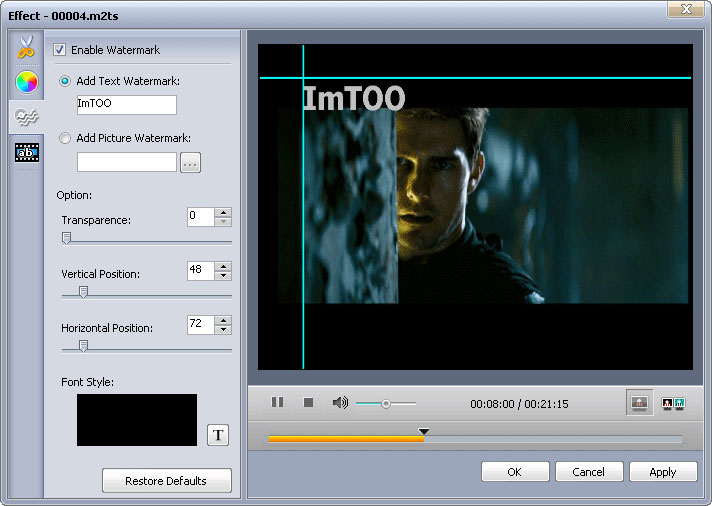Mute the preview with speaker icon
The height and width of the screenshot is (506, 712).
340,402
